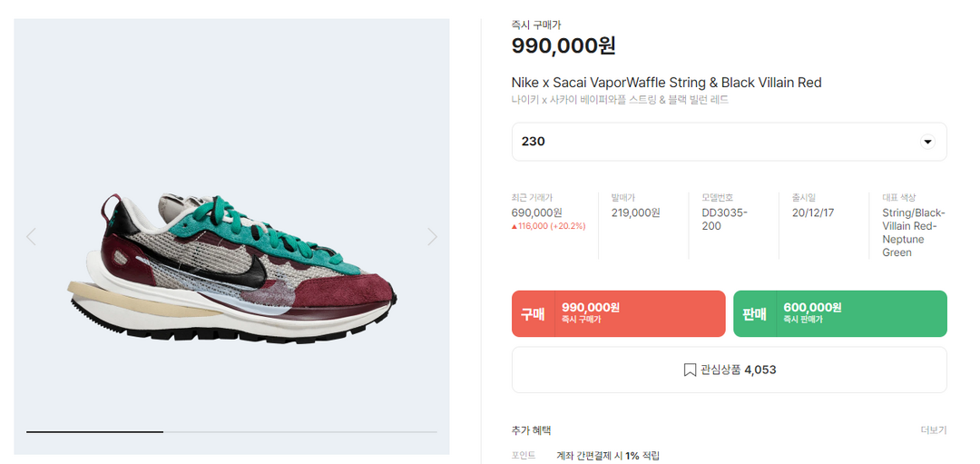Click the image carousel progress bar

pos(231,432)
